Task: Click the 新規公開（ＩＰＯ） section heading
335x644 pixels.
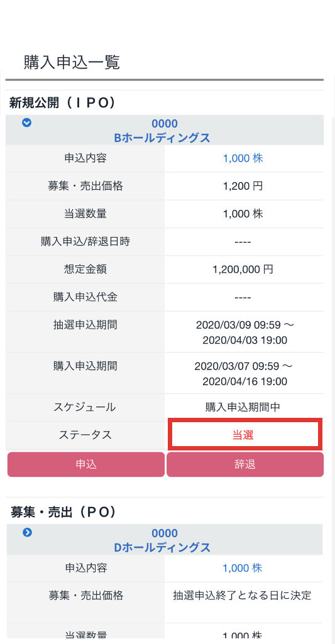Action: (x=62, y=102)
